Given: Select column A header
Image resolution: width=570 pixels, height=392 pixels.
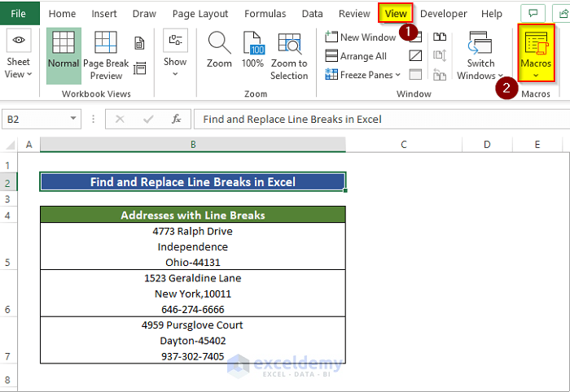Looking at the screenshot, I should coord(28,145).
